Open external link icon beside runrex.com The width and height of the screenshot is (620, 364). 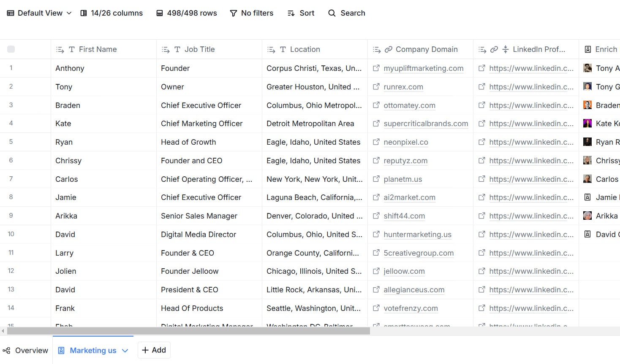pyautogui.click(x=376, y=86)
